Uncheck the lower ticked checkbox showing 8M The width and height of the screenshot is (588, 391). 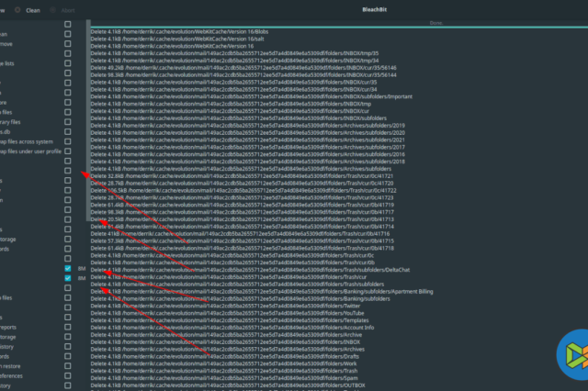pyautogui.click(x=67, y=278)
